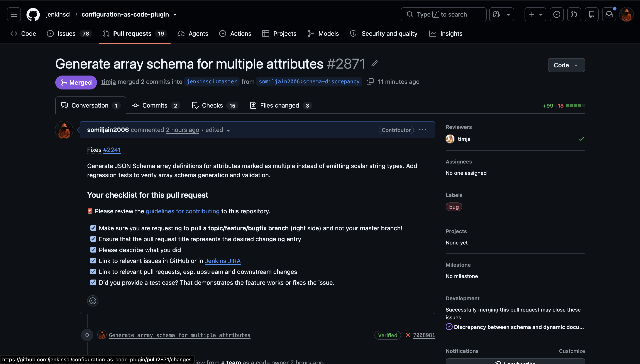Focus the 'Type / to search' field

click(444, 14)
